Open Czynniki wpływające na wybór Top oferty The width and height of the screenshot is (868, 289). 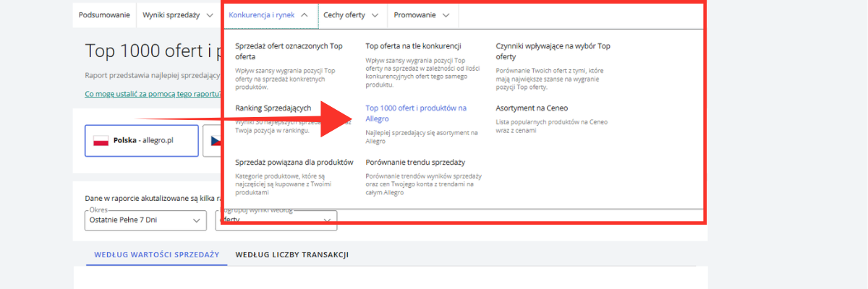pos(553,51)
